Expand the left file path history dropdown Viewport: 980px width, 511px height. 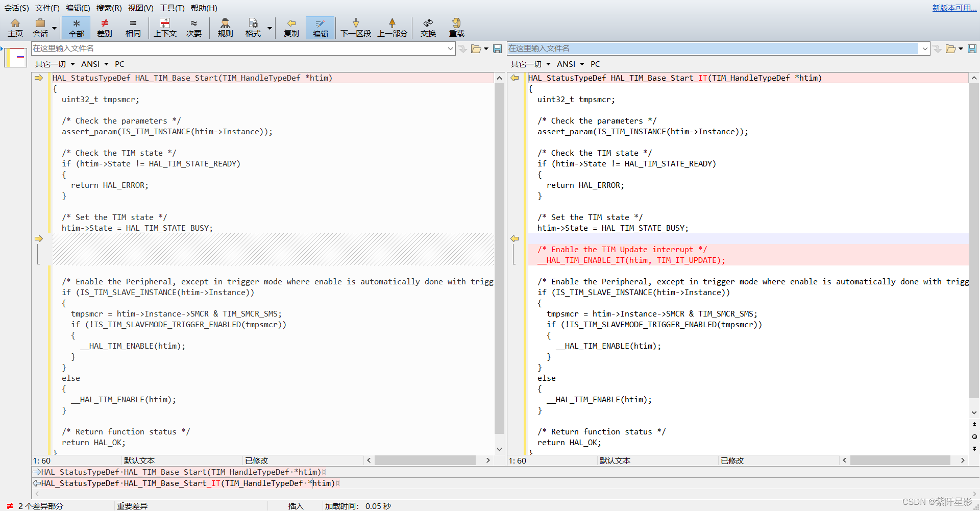click(451, 48)
